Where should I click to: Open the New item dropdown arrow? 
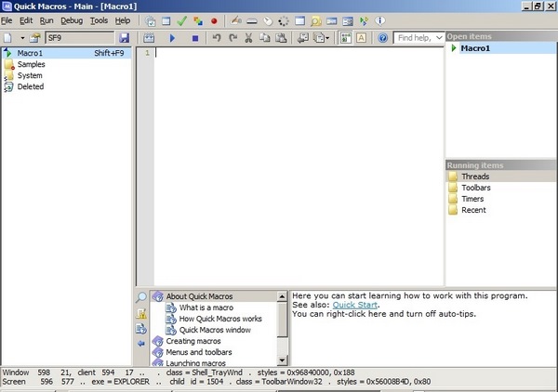pyautogui.click(x=22, y=38)
